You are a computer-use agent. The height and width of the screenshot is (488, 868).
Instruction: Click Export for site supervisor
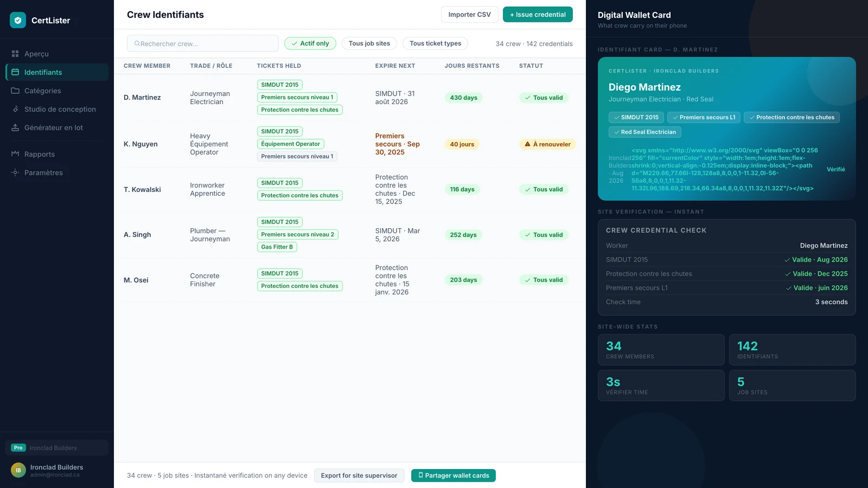(x=359, y=476)
